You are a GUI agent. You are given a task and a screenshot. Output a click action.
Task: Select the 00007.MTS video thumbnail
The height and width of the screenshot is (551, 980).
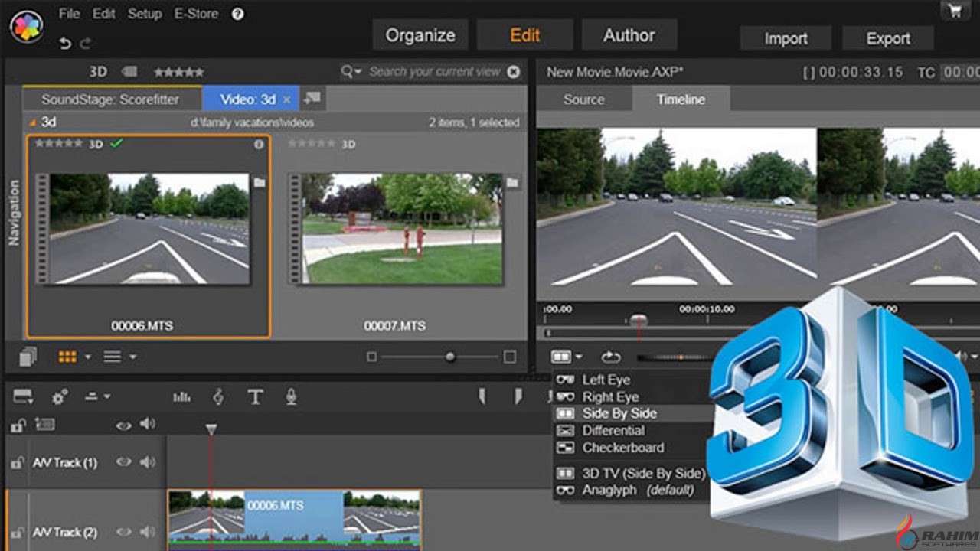coord(395,230)
